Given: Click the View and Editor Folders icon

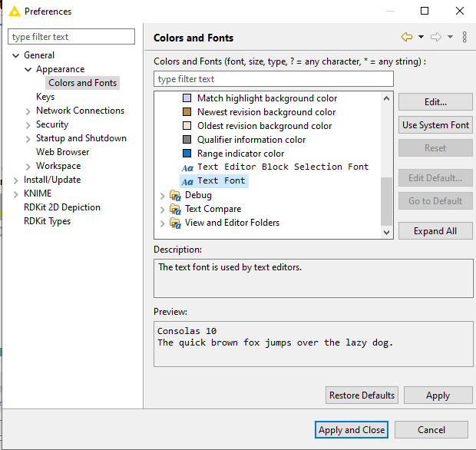Looking at the screenshot, I should [176, 223].
